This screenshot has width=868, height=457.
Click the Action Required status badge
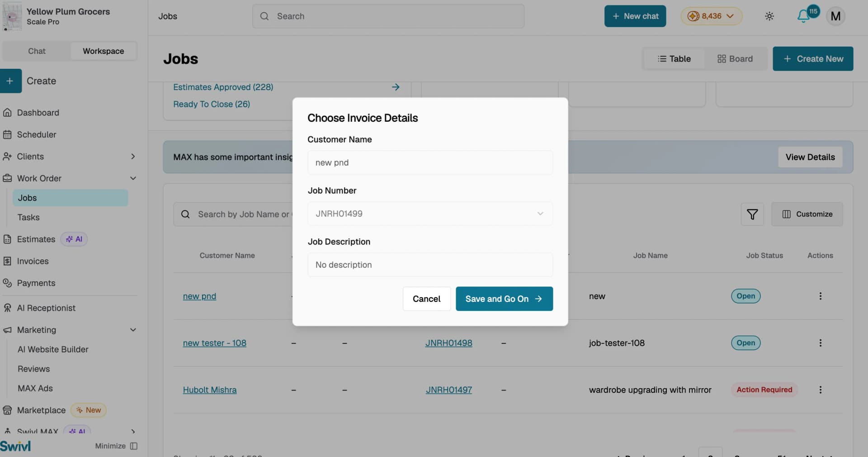[764, 390]
